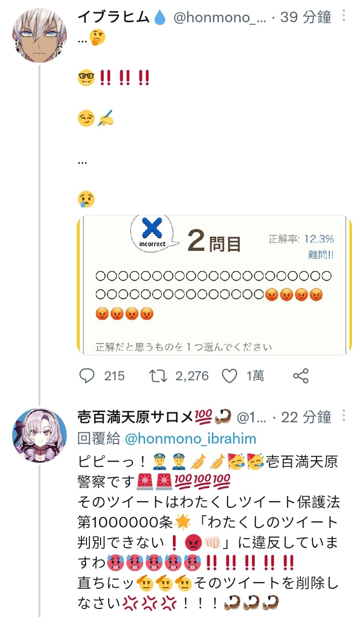Open Salome's profile avatar
The width and height of the screenshot is (364, 617).
tap(39, 435)
